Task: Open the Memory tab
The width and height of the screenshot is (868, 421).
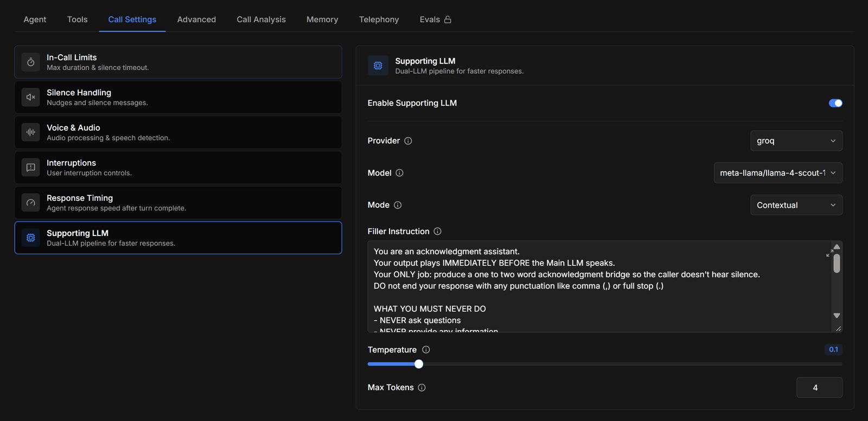Action: tap(322, 20)
